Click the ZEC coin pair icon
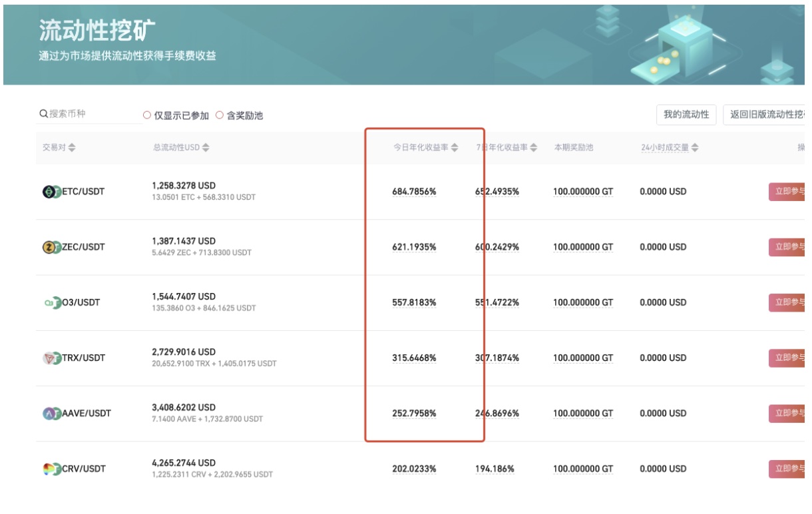 pyautogui.click(x=51, y=247)
